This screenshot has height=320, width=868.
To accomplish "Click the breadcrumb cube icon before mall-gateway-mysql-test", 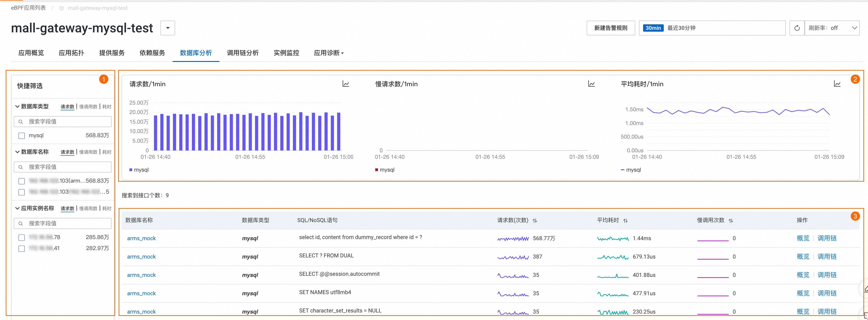I will point(61,8).
